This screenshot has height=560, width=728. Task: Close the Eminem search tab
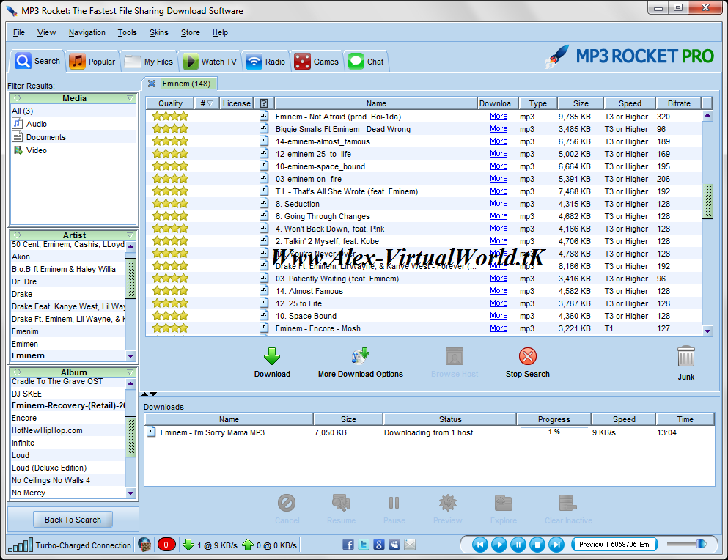click(151, 84)
